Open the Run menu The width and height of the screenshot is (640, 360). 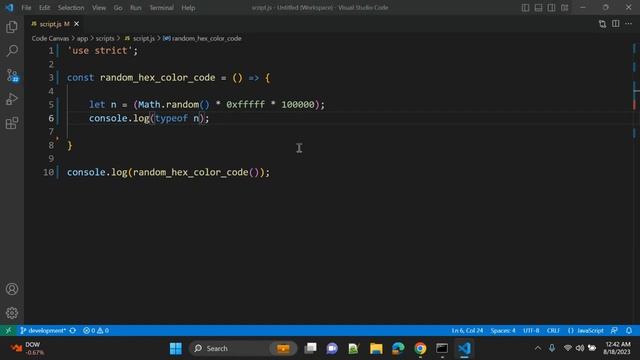[x=136, y=8]
